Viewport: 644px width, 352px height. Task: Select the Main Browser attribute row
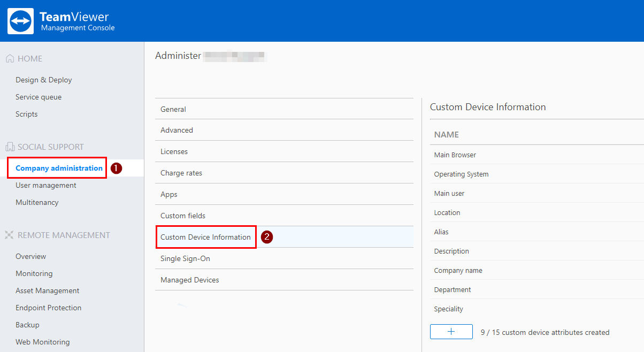coord(537,155)
